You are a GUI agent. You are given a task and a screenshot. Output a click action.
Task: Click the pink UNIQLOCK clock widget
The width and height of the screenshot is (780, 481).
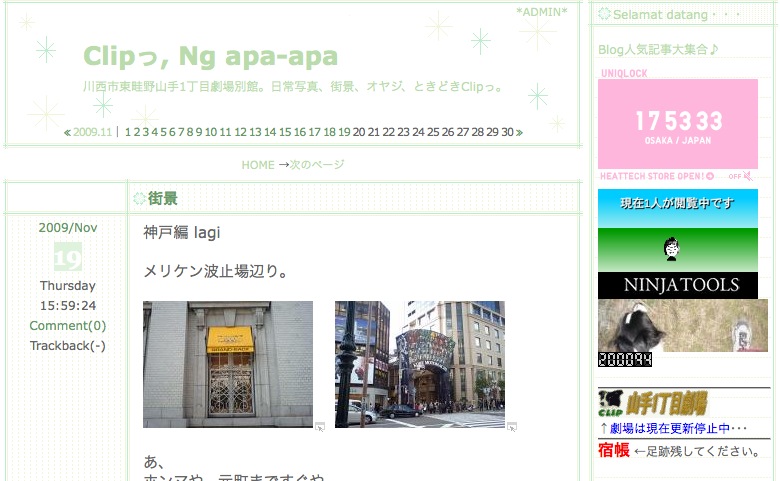pyautogui.click(x=678, y=124)
